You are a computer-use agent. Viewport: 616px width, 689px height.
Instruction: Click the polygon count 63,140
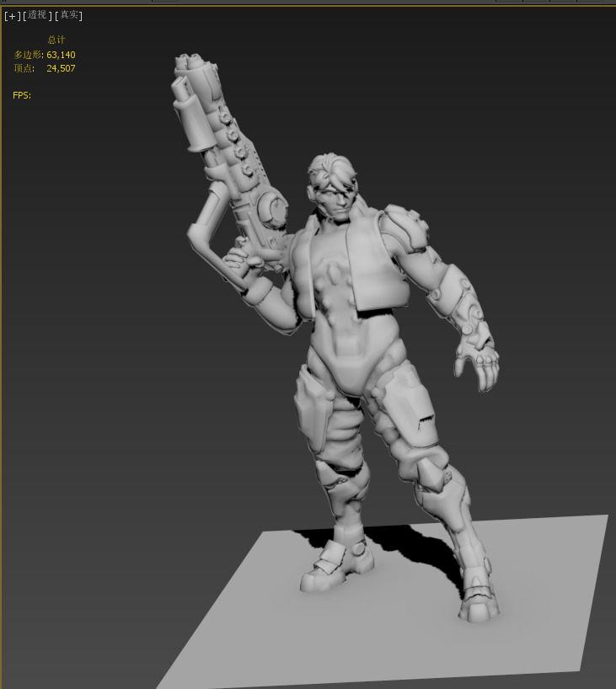(61, 55)
